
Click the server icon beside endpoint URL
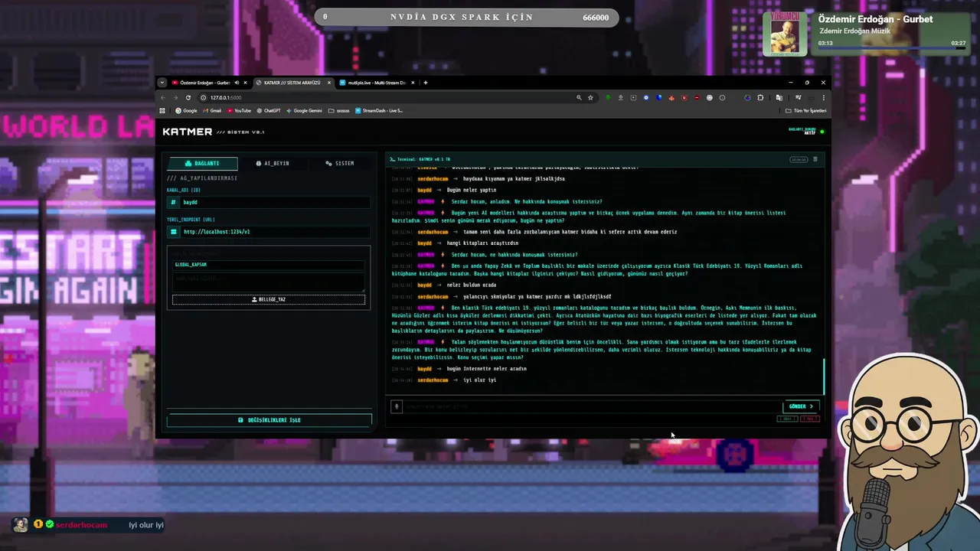coord(174,231)
